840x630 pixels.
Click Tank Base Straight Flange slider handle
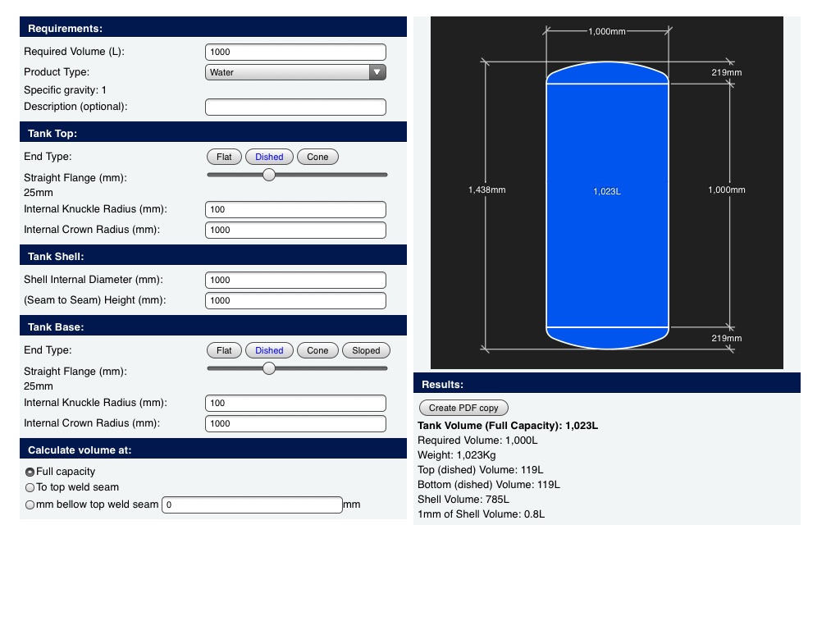click(x=269, y=368)
